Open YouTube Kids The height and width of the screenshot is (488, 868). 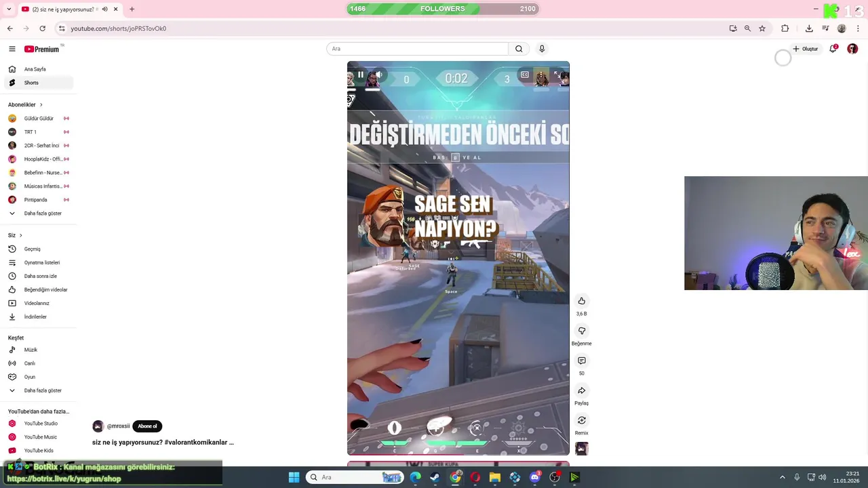click(x=38, y=451)
